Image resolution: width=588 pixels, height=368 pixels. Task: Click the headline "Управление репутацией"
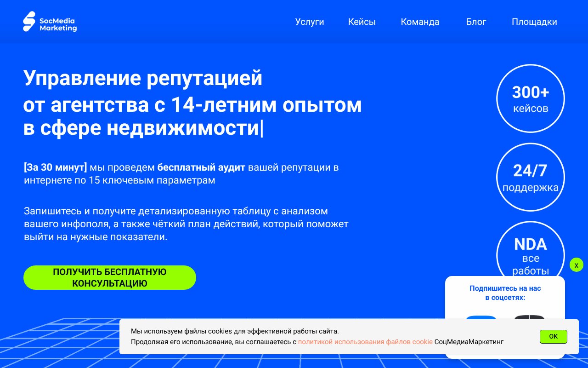tap(143, 78)
